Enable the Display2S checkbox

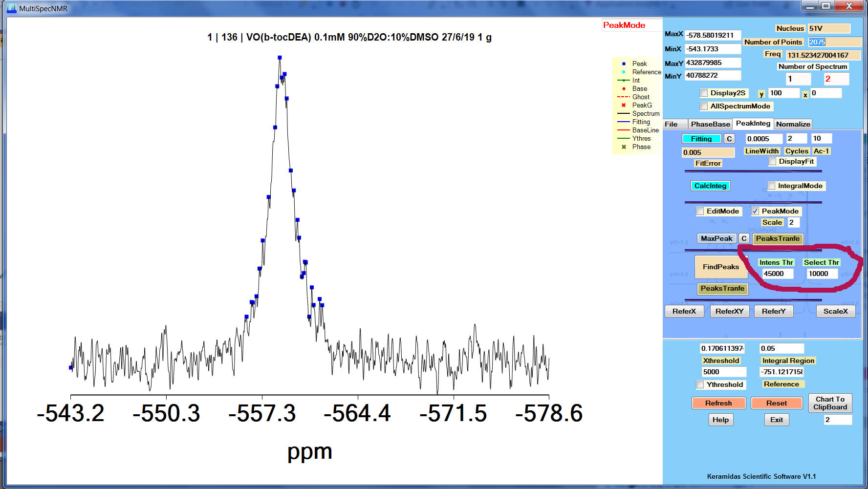click(x=704, y=93)
